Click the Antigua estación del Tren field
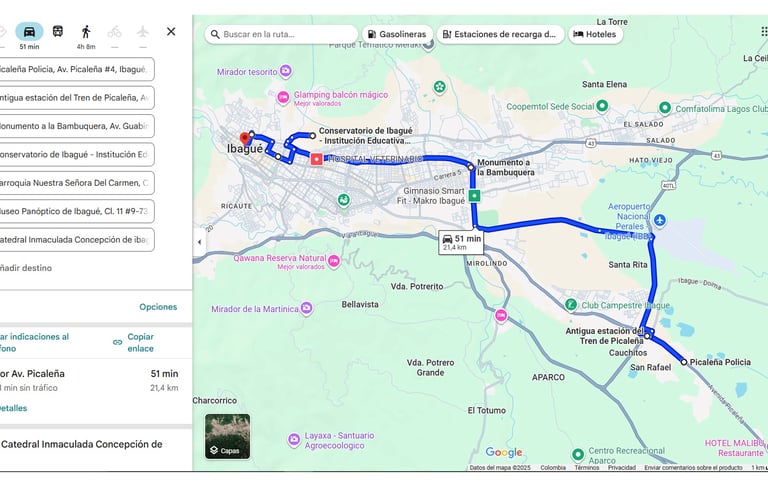This screenshot has width=768, height=487. coord(77,97)
